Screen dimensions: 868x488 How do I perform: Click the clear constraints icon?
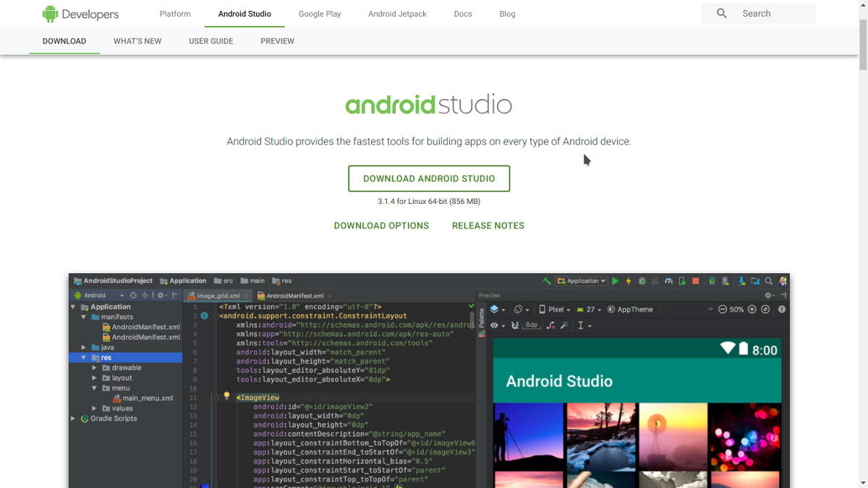point(550,325)
